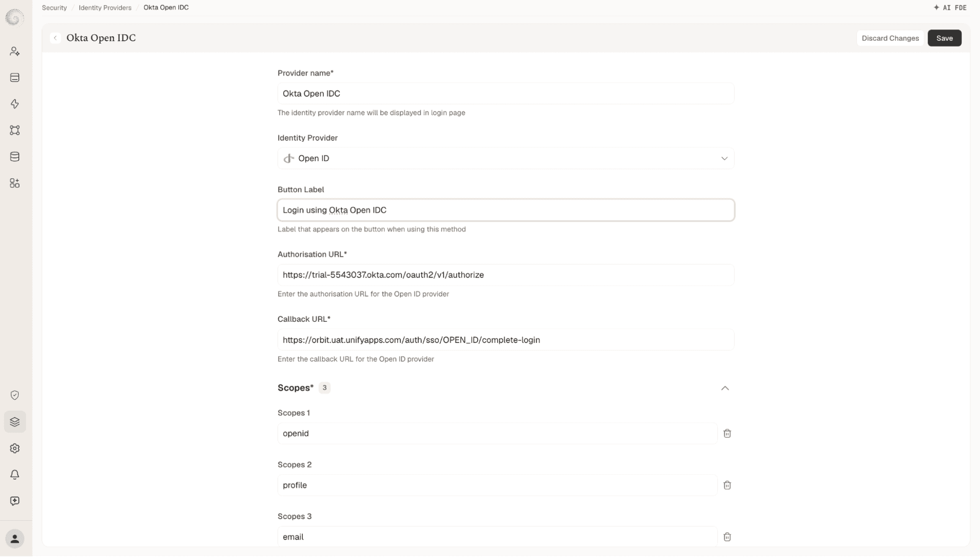The width and height of the screenshot is (980, 557).
Task: Delete the email scope
Action: point(727,537)
